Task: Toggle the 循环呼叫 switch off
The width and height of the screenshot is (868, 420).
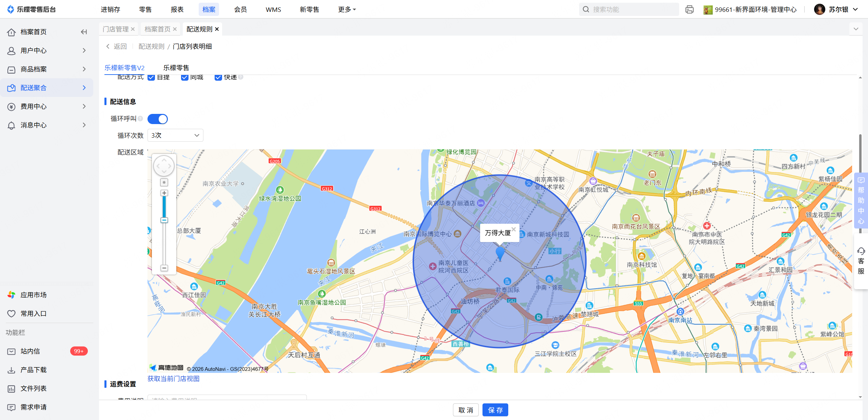Action: pyautogui.click(x=158, y=119)
